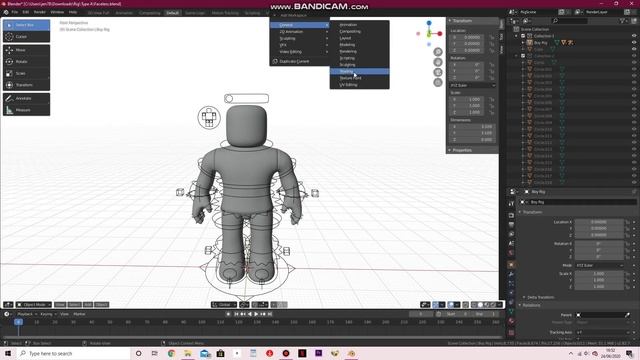640x360 pixels.
Task: Toggle Collection 1 exclude checkbox
Action: tap(523, 36)
